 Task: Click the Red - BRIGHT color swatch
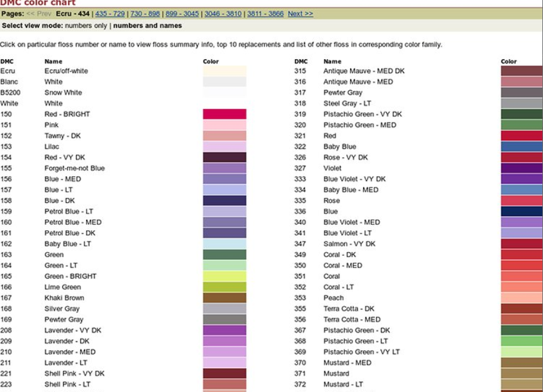(x=224, y=114)
